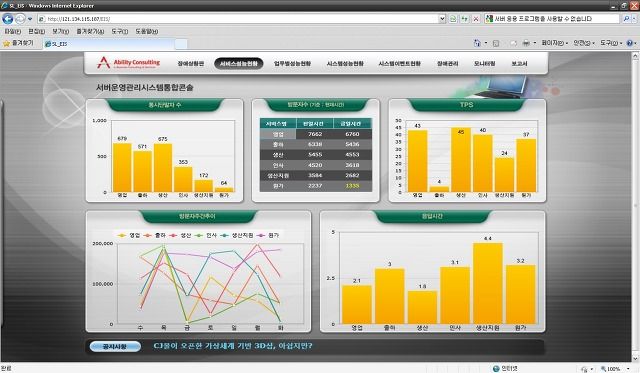Screen dimensions: 640x373
Task: Click the TPS bar labeled 24
Action: 504,175
